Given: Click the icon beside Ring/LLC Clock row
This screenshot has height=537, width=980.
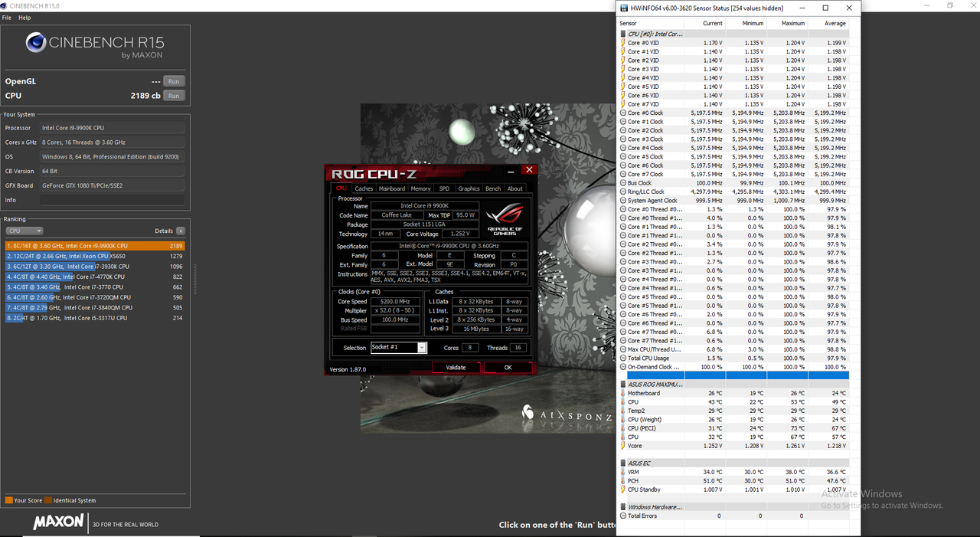Looking at the screenshot, I should pos(623,192).
